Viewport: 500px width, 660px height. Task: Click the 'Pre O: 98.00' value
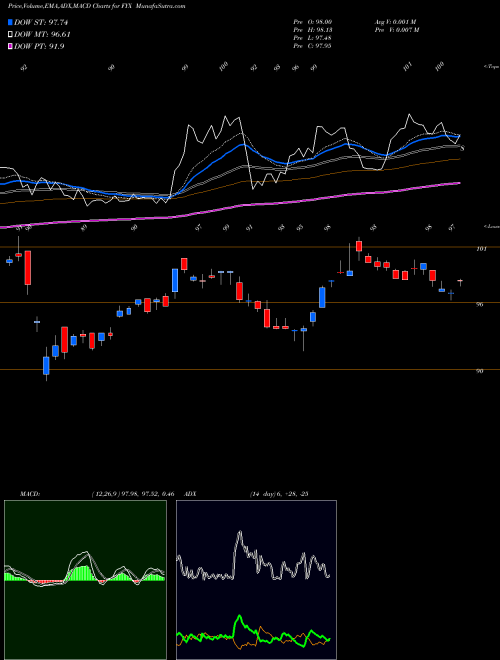coord(313,21)
